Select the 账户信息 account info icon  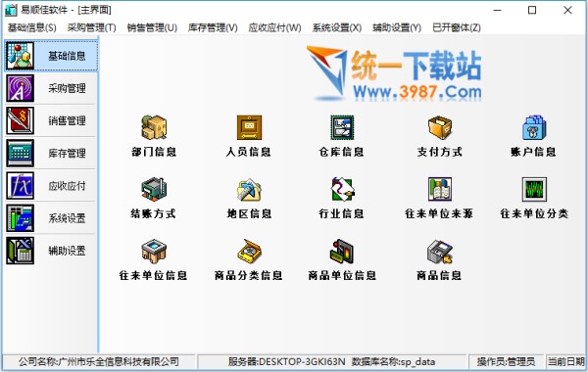pyautogui.click(x=534, y=127)
